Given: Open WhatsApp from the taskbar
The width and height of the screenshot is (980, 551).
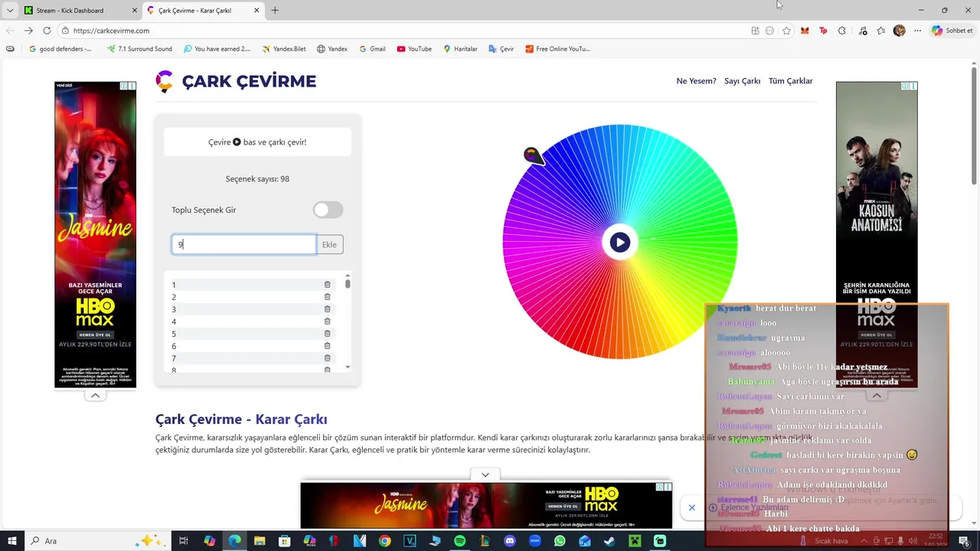Looking at the screenshot, I should (560, 541).
